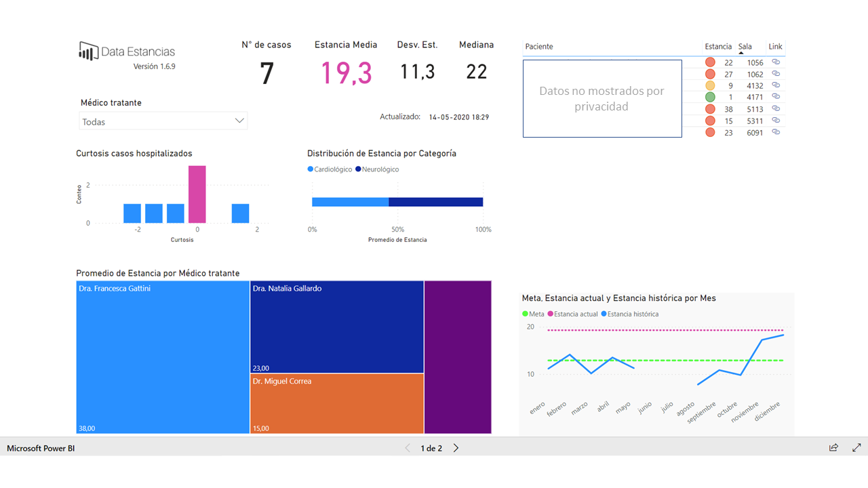Screen dimensions: 868x488
Task: Click the Mediana value 22
Action: (x=477, y=71)
